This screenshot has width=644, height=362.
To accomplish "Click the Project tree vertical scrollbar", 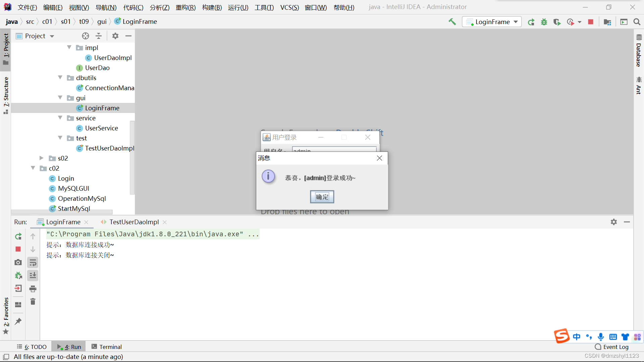I will 132,158.
